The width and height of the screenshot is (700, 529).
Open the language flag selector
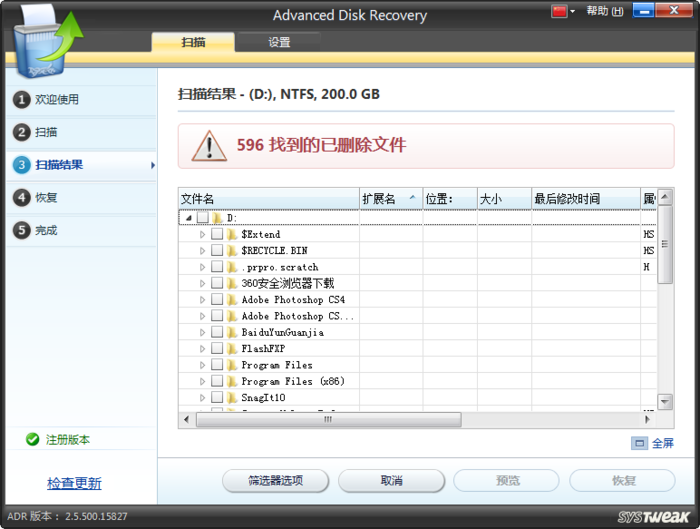(563, 11)
